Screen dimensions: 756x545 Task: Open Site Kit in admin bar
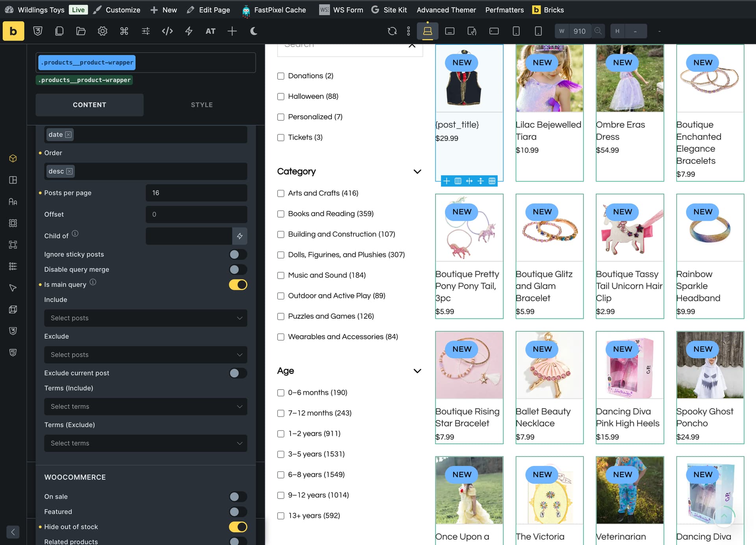pyautogui.click(x=389, y=10)
